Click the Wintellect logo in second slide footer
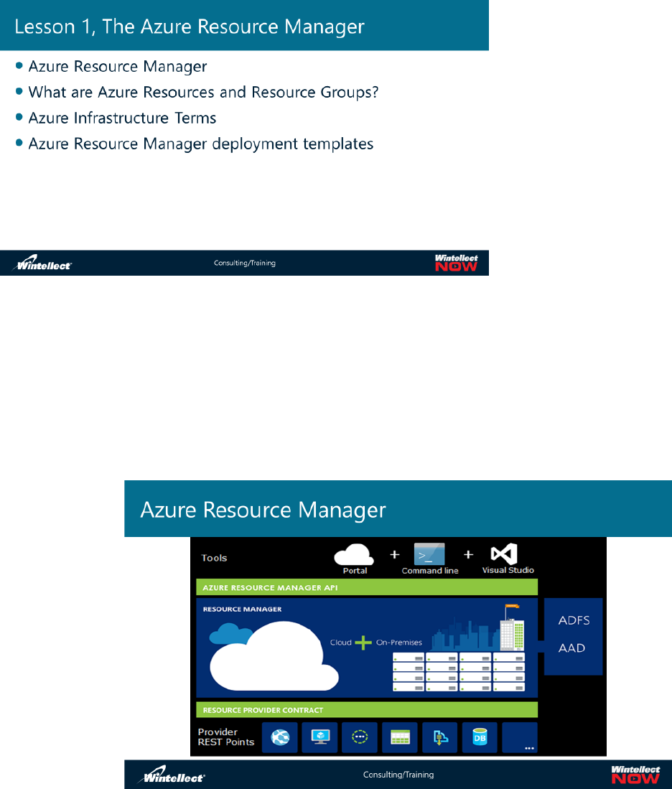This screenshot has height=789, width=672. tap(172, 775)
